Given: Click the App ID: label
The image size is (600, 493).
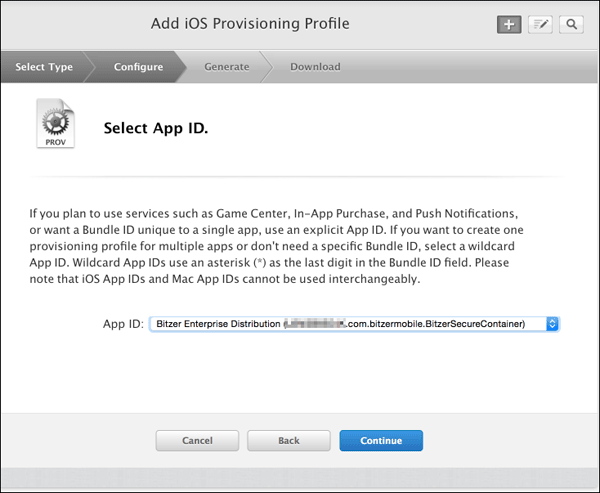Looking at the screenshot, I should click(123, 324).
